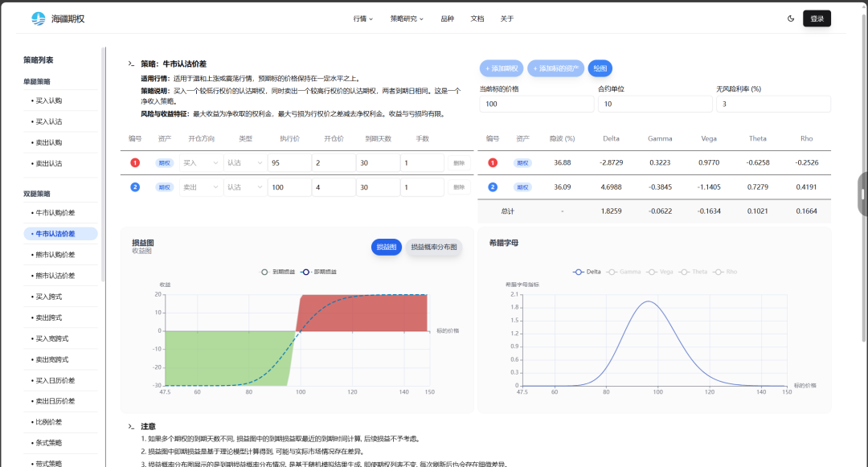The image size is (868, 467).
Task: Click the 海疆期权 logo icon
Action: [39, 18]
